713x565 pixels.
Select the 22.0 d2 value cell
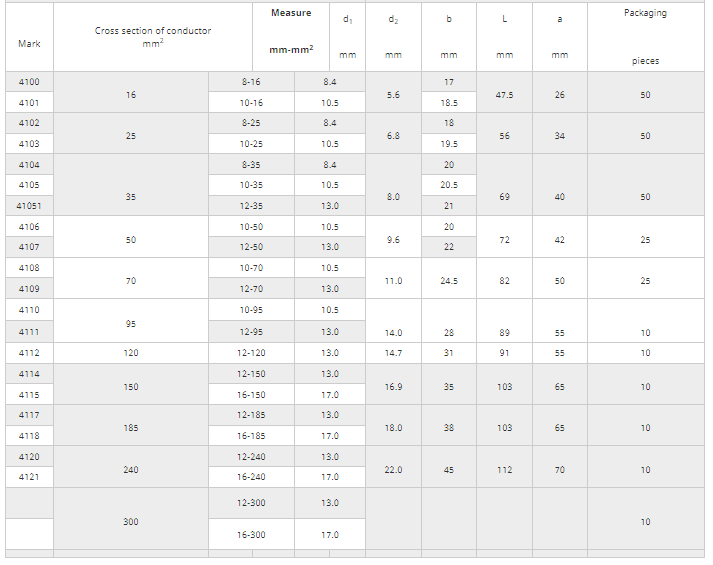[x=393, y=470]
